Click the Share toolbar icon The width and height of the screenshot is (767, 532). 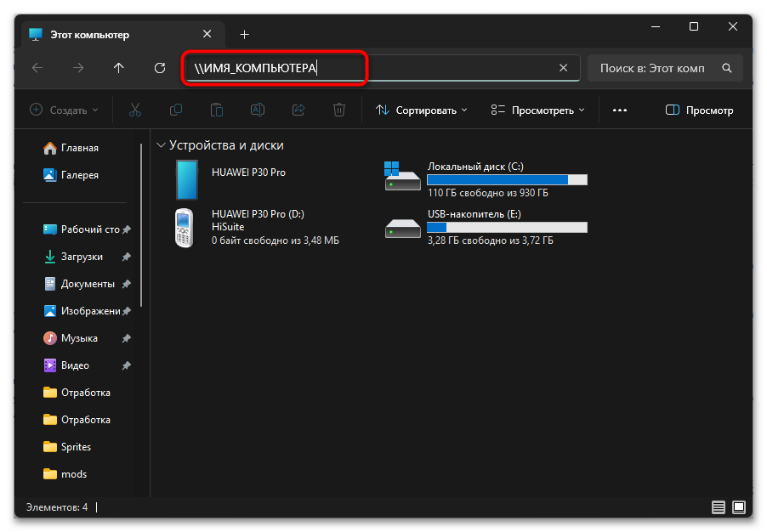[298, 110]
